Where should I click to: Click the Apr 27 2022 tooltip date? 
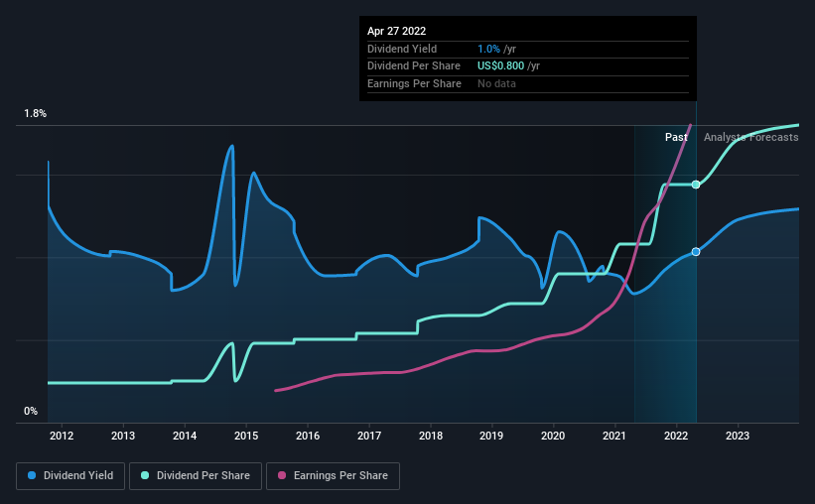397,31
